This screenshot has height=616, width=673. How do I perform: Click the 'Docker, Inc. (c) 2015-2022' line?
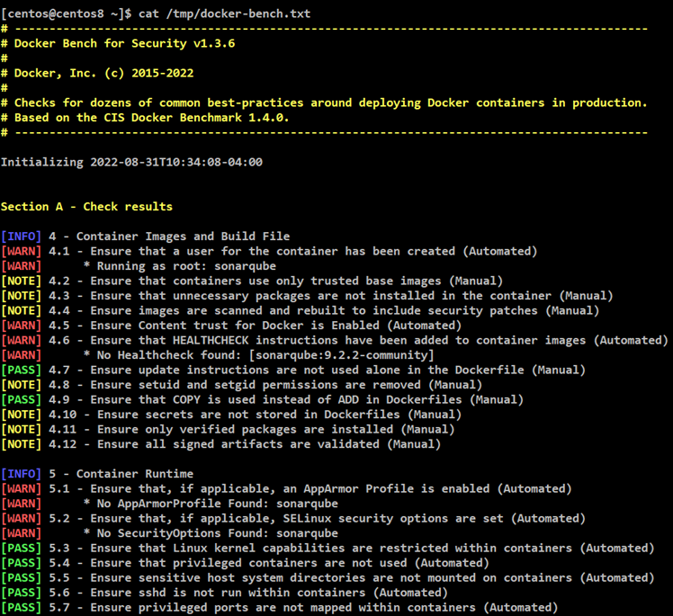[103, 74]
